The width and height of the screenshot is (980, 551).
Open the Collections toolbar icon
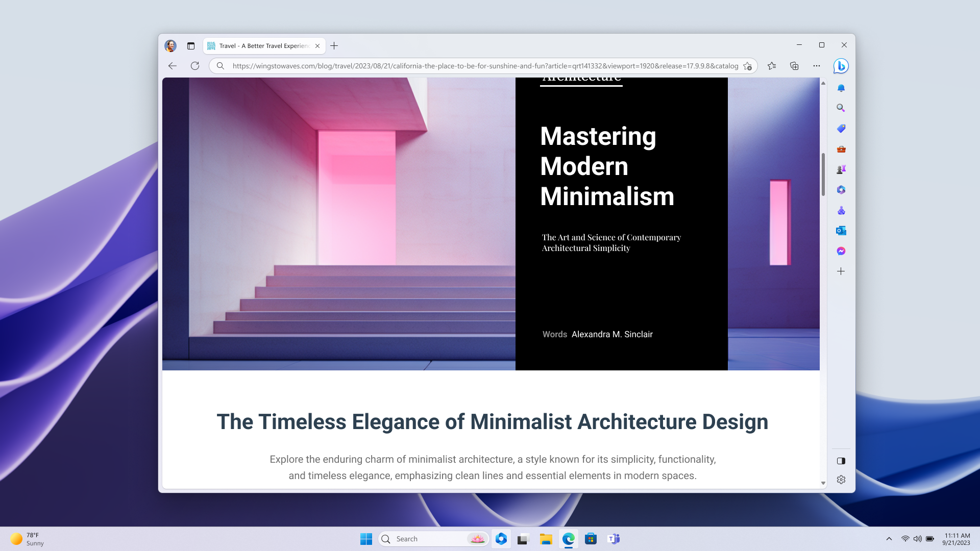[x=794, y=66]
